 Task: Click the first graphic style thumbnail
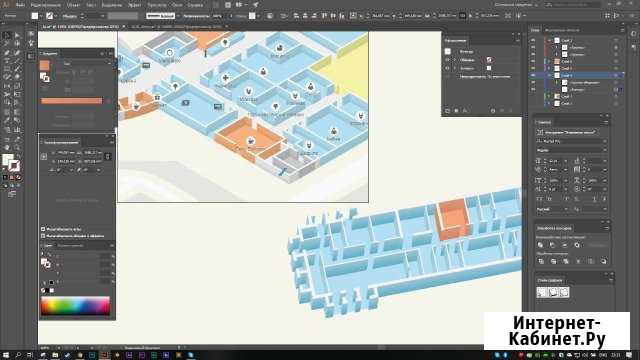[x=541, y=292]
